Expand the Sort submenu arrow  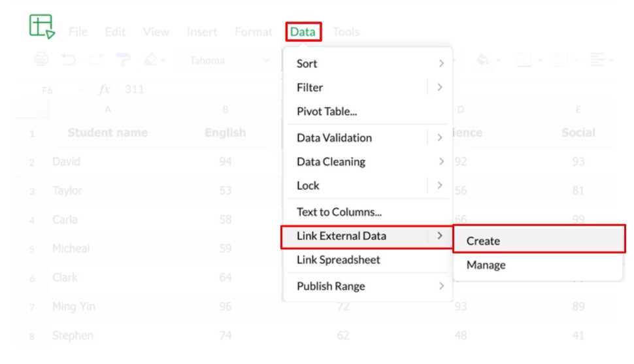(x=441, y=63)
